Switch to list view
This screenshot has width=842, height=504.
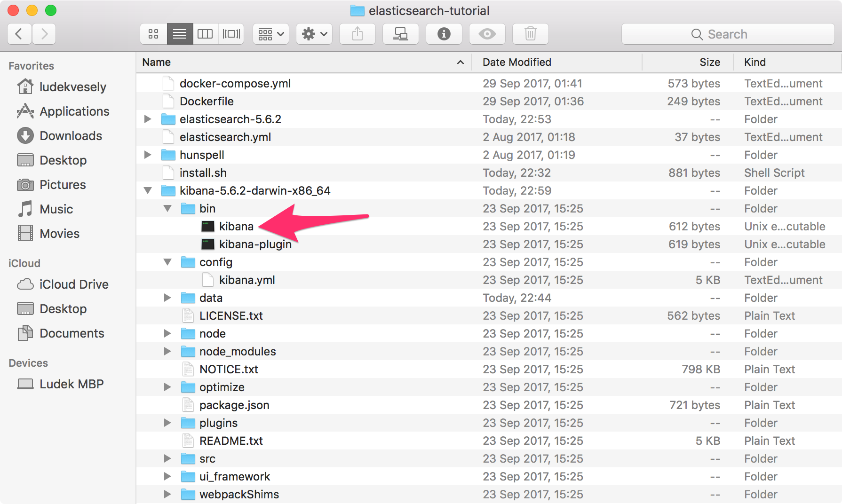click(180, 34)
